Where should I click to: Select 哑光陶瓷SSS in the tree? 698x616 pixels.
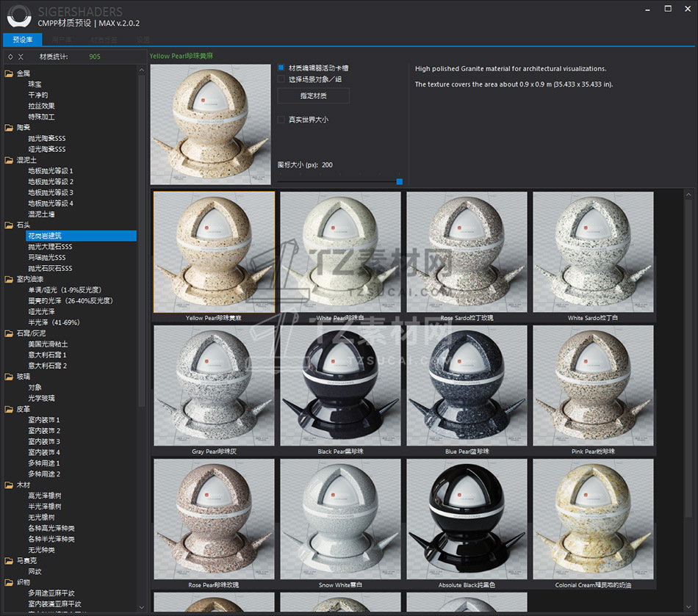[x=47, y=149]
